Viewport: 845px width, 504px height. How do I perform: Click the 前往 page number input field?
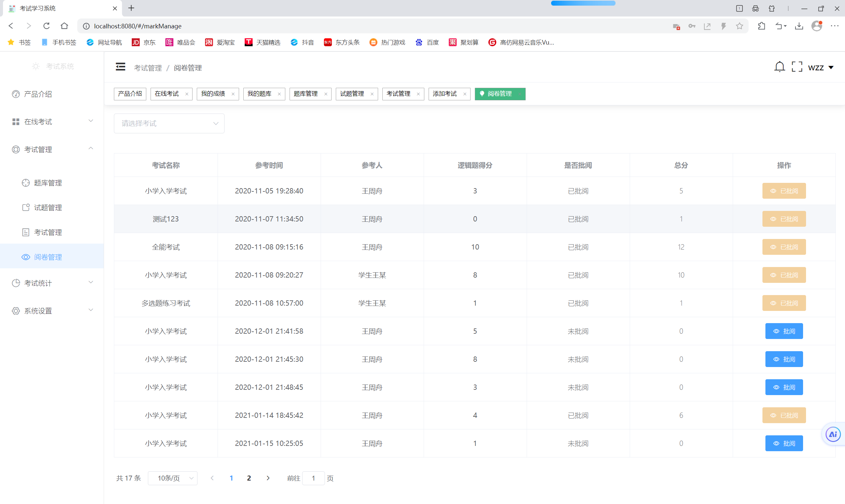(313, 478)
